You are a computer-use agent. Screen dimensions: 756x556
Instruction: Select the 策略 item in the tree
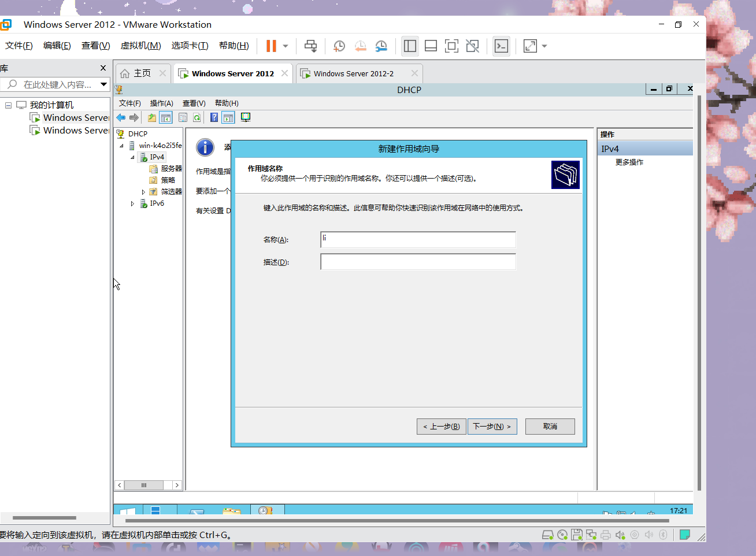pyautogui.click(x=162, y=180)
